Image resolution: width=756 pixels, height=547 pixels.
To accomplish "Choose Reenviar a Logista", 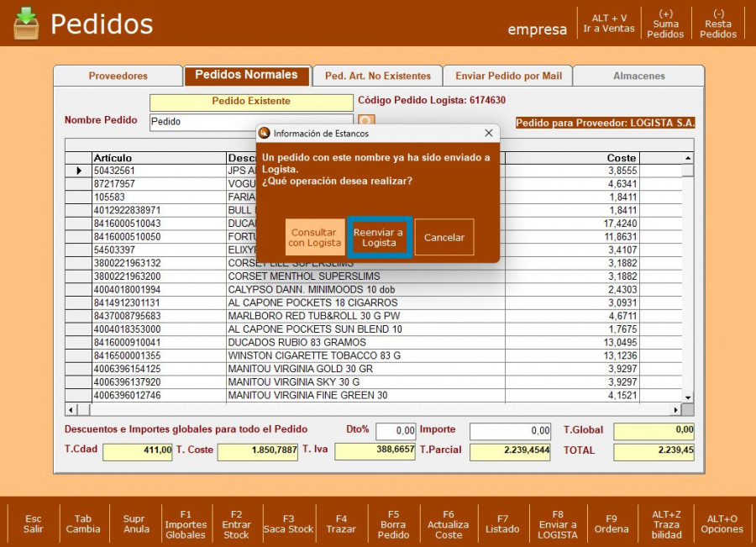I will coord(379,238).
